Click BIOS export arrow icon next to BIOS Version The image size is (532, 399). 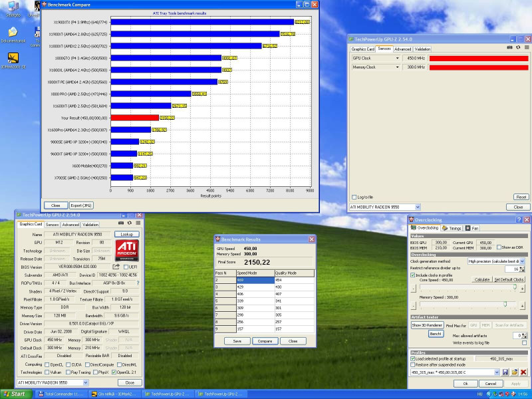pyautogui.click(x=116, y=267)
